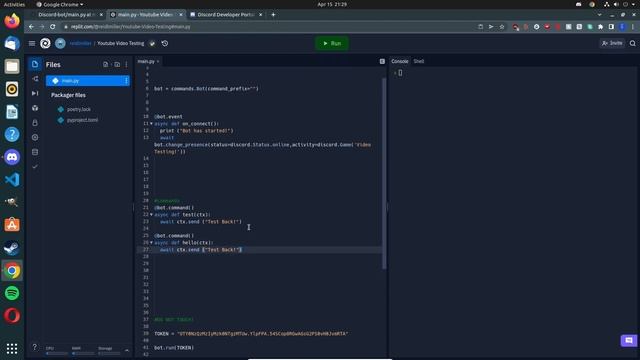640x360 pixels.
Task: Open the project history clock icon
Action: coord(165,43)
